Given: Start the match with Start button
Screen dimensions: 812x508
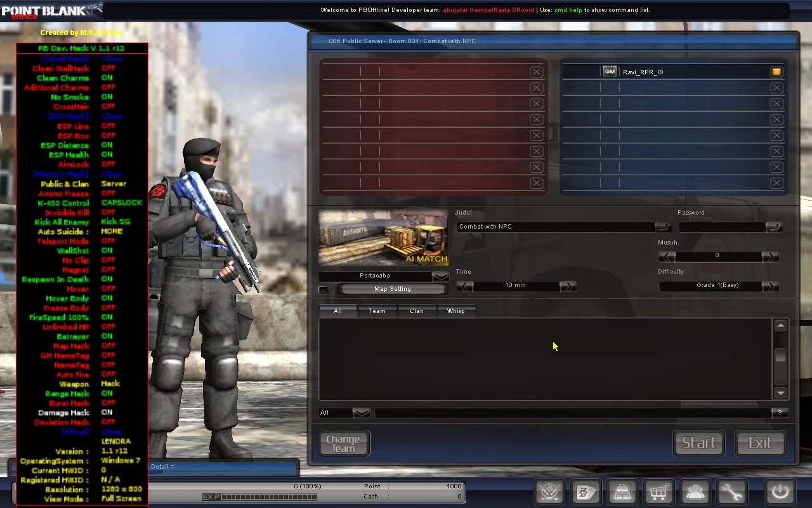Looking at the screenshot, I should [x=699, y=443].
